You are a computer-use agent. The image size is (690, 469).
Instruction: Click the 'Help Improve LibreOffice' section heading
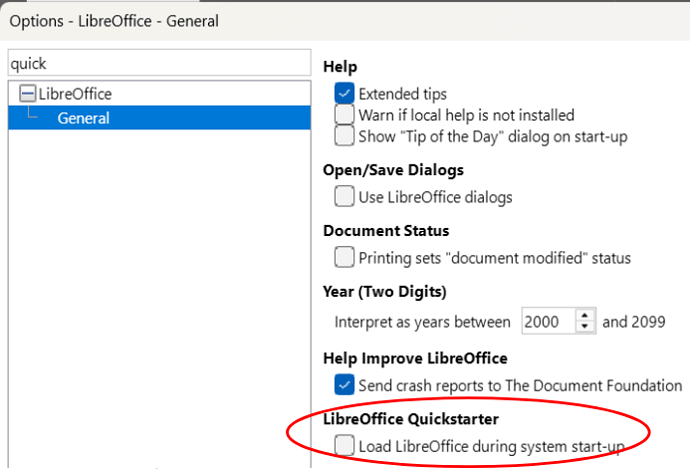click(415, 358)
